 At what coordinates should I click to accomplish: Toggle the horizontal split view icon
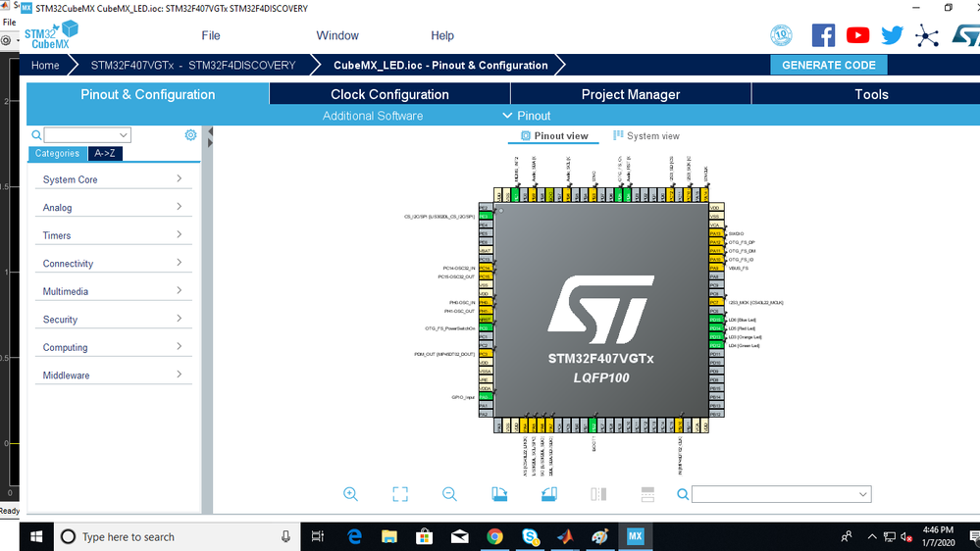[647, 494]
